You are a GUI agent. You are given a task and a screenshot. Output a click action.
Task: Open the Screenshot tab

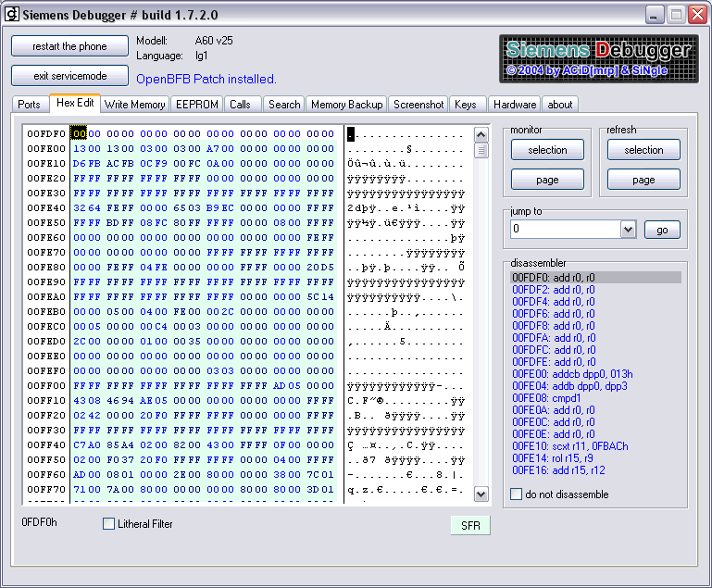pyautogui.click(x=418, y=105)
